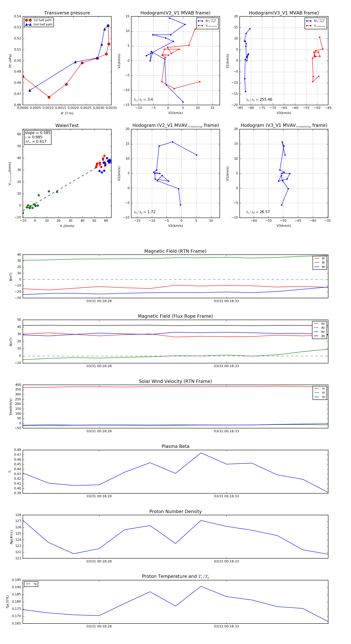
Task: Click the '1st half path' legend entry
Action: coord(39,20)
